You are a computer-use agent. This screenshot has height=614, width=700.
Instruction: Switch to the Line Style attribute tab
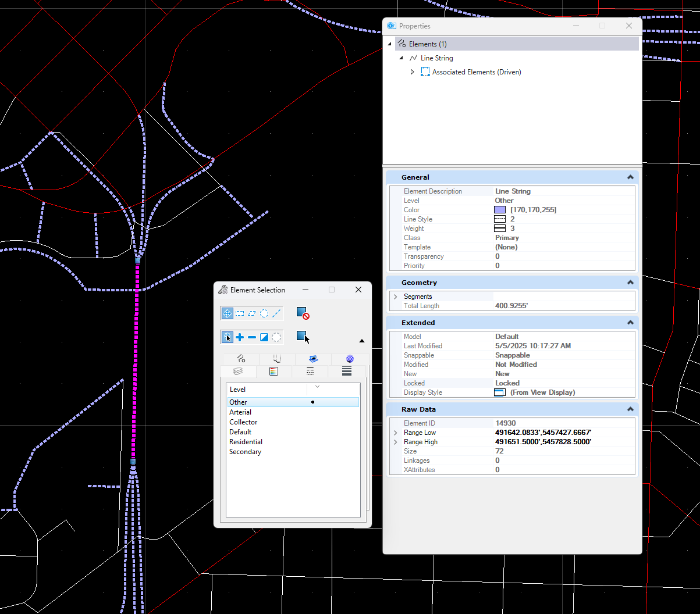tap(310, 372)
